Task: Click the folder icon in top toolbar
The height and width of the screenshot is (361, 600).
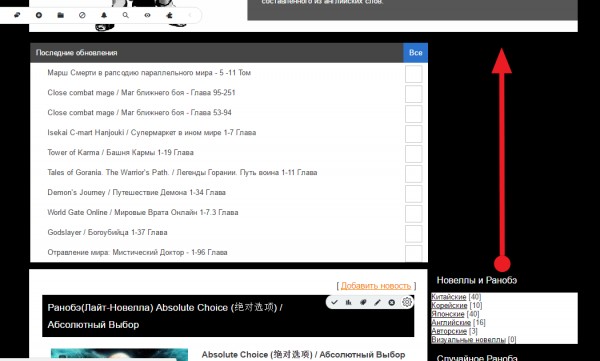Action: pos(60,15)
